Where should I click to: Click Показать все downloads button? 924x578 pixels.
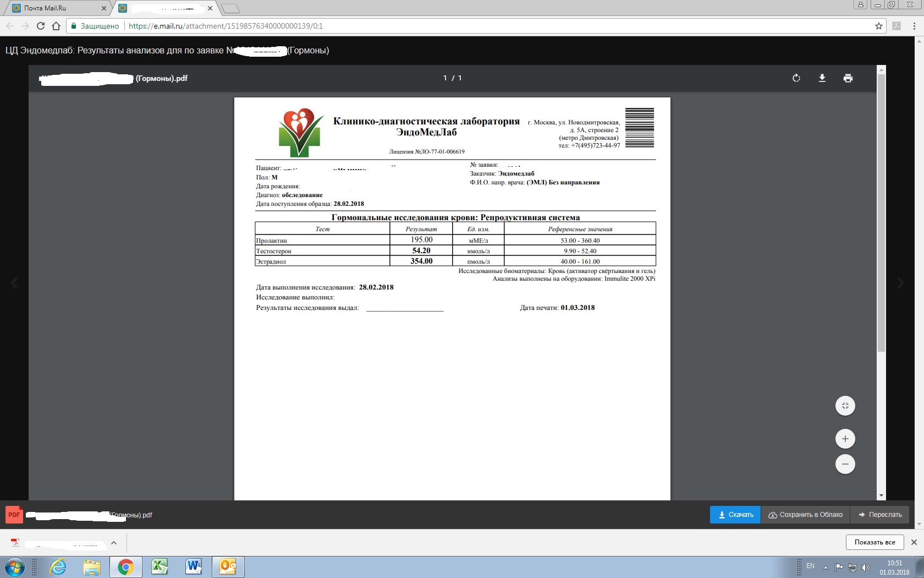click(x=875, y=542)
